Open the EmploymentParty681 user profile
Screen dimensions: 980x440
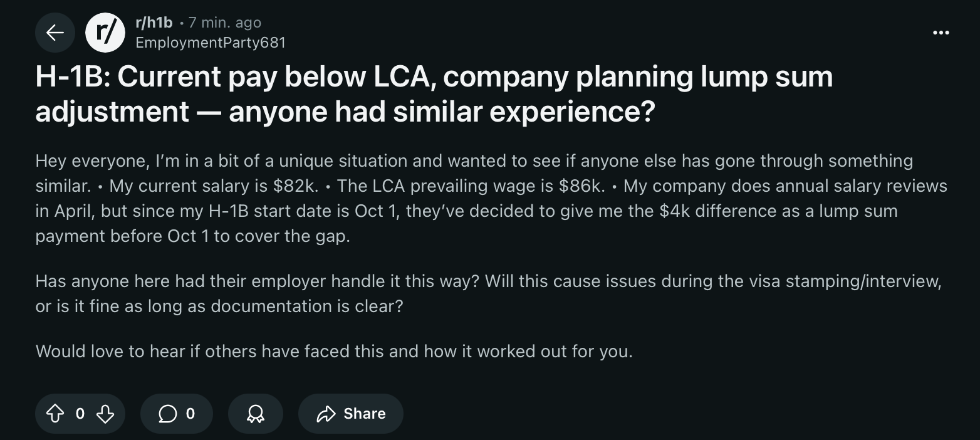click(210, 42)
